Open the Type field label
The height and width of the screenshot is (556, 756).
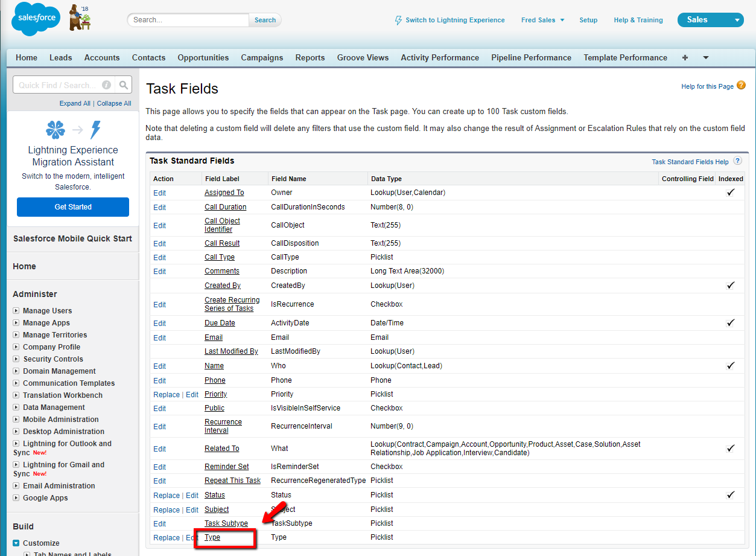click(212, 537)
